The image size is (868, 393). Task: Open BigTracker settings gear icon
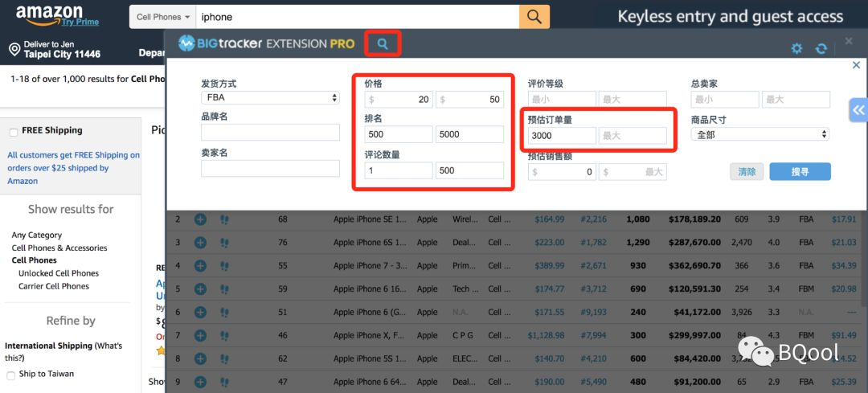796,49
